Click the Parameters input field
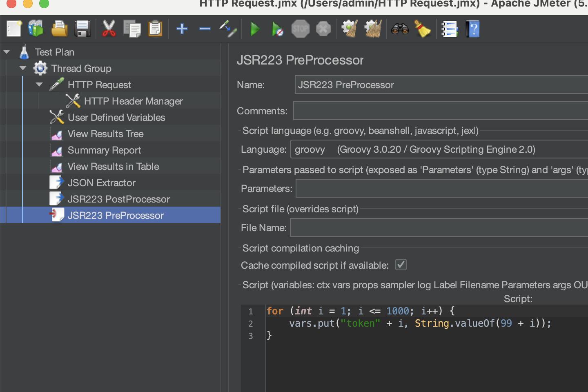Viewport: 588px width, 392px height. pyautogui.click(x=442, y=189)
